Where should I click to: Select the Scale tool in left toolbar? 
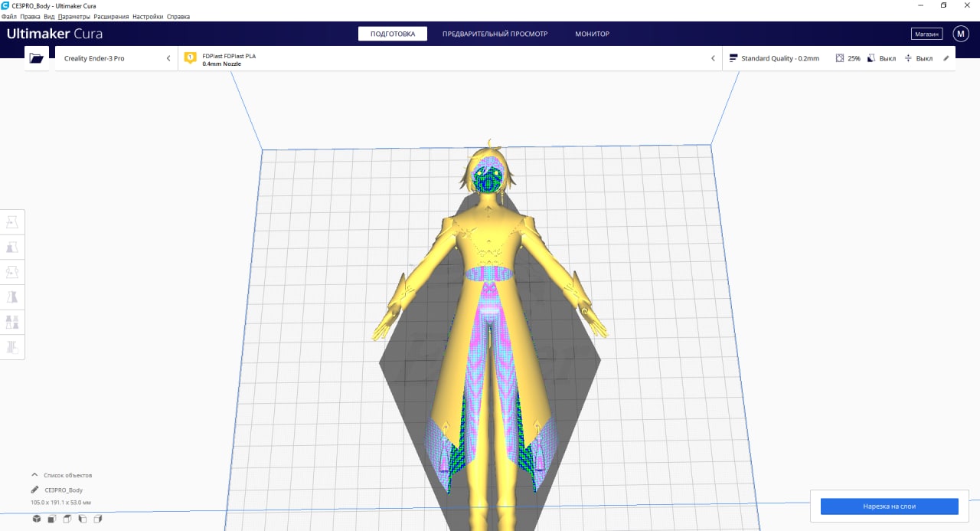12,247
